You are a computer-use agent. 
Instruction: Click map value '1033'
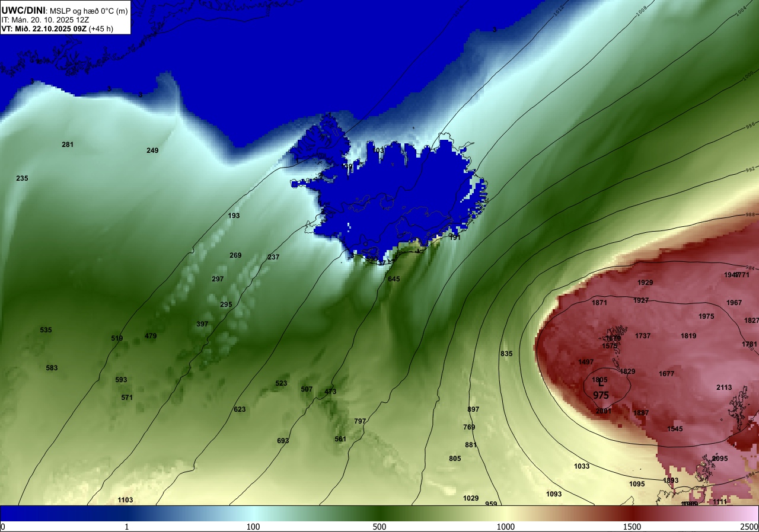pos(582,466)
